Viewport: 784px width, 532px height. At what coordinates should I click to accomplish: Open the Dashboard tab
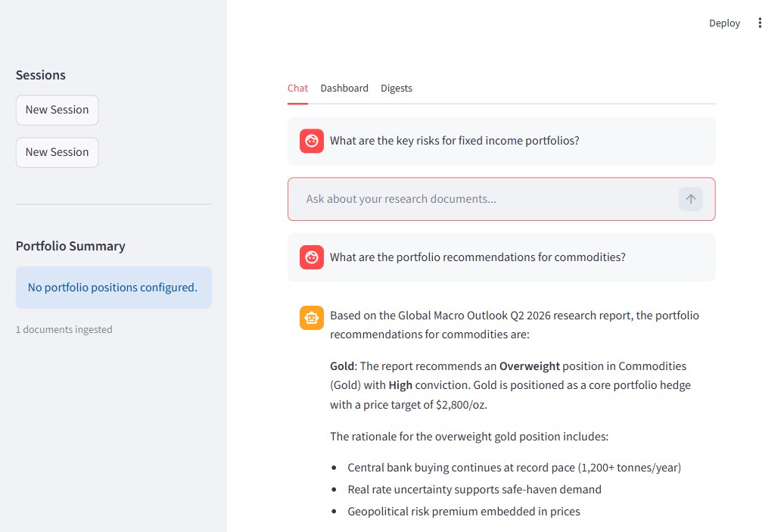point(344,89)
